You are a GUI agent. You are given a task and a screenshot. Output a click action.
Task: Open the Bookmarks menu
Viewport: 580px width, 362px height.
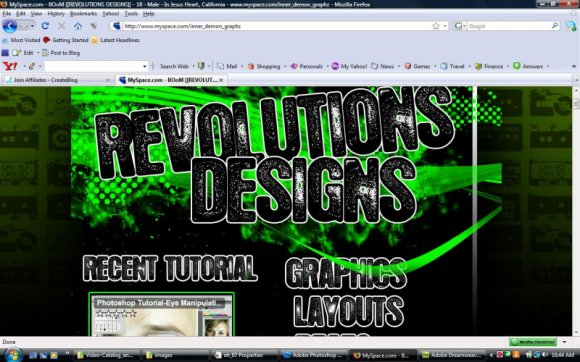coord(83,14)
